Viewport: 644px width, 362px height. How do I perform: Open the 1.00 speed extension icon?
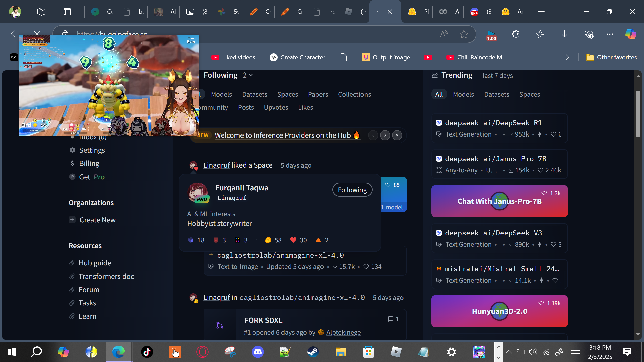click(x=491, y=35)
